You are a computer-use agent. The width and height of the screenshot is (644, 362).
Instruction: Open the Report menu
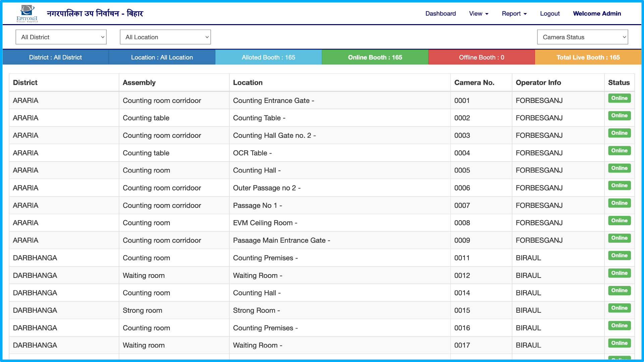(x=514, y=14)
